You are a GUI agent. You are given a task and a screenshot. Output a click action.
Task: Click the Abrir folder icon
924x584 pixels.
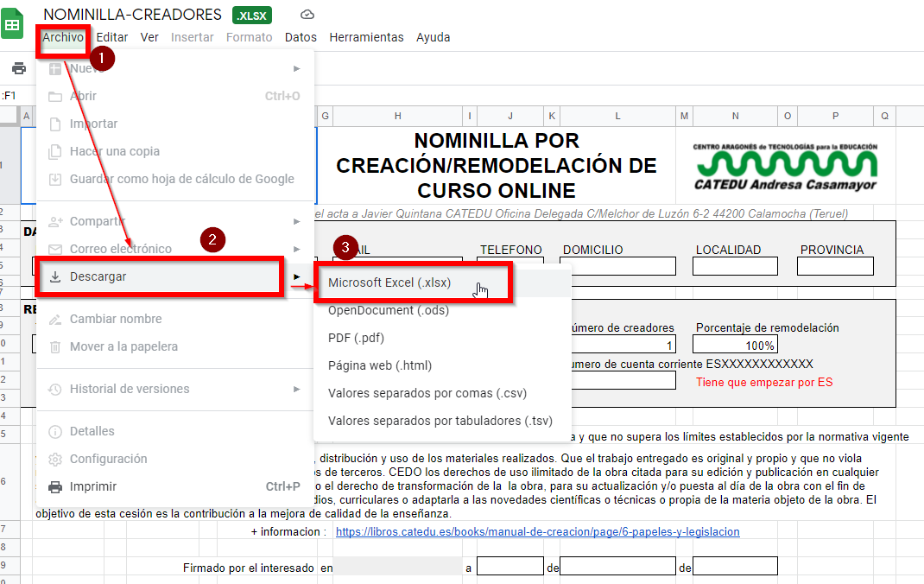tap(54, 96)
